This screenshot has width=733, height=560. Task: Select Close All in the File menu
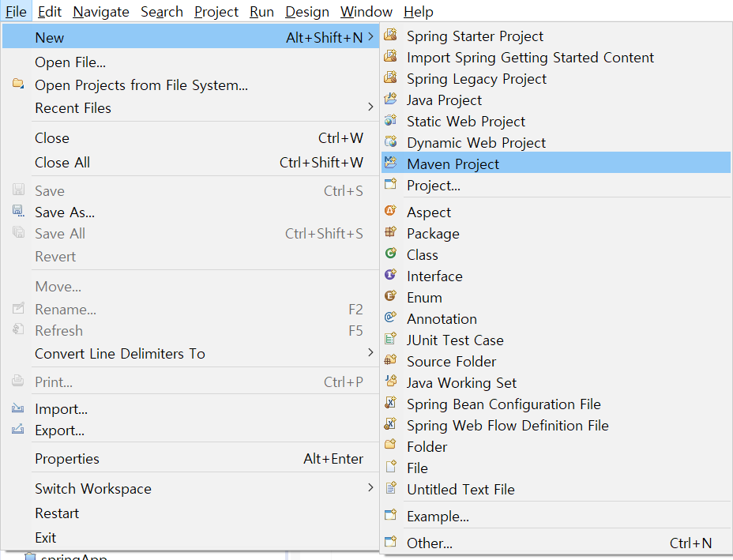[x=190, y=162]
